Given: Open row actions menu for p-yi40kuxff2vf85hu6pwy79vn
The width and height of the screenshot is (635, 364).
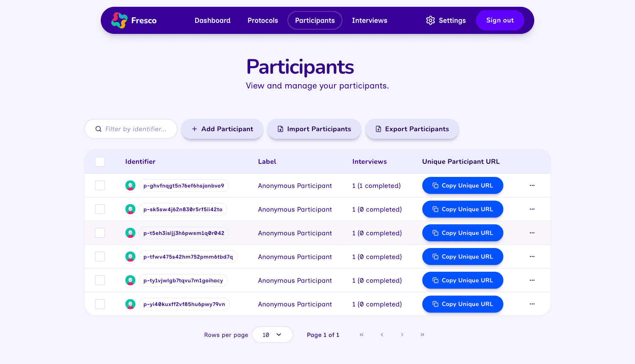Looking at the screenshot, I should [532, 304].
